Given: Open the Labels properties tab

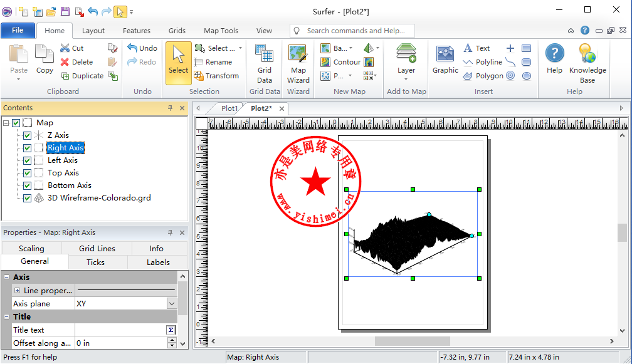Looking at the screenshot, I should [158, 262].
